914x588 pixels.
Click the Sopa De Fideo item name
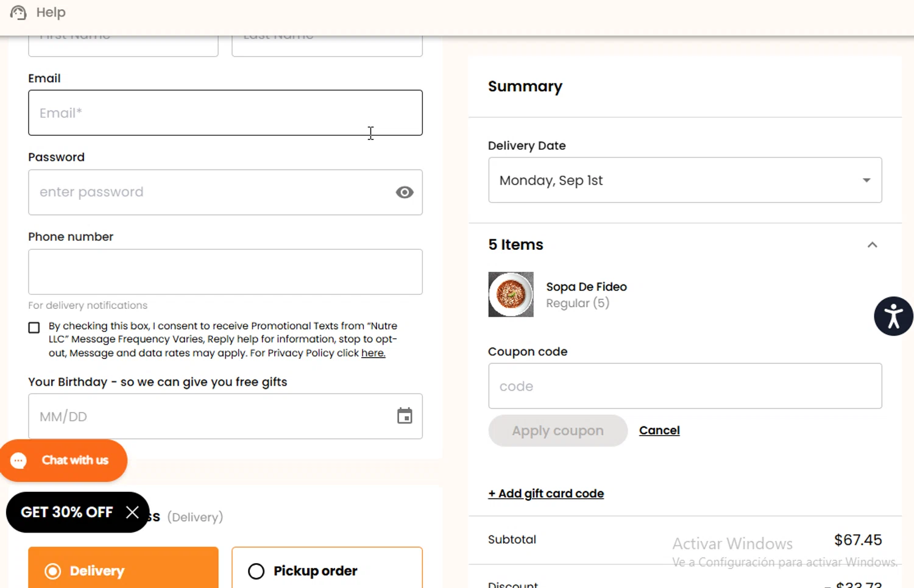tap(586, 286)
